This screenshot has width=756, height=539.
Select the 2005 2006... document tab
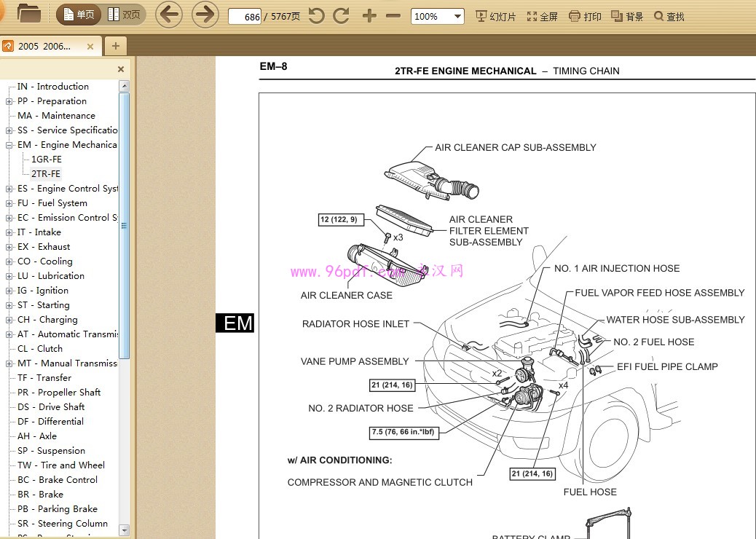(x=44, y=47)
